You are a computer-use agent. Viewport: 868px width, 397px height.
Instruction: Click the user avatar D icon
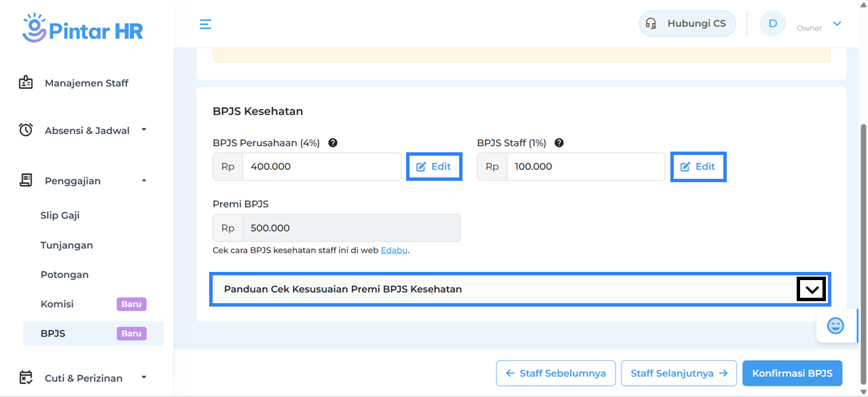click(x=772, y=24)
